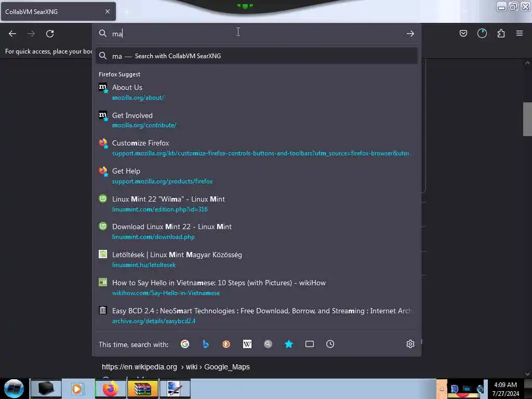Open the Firefox hamburger menu
Viewport: 532px width, 399px height.
520,33
